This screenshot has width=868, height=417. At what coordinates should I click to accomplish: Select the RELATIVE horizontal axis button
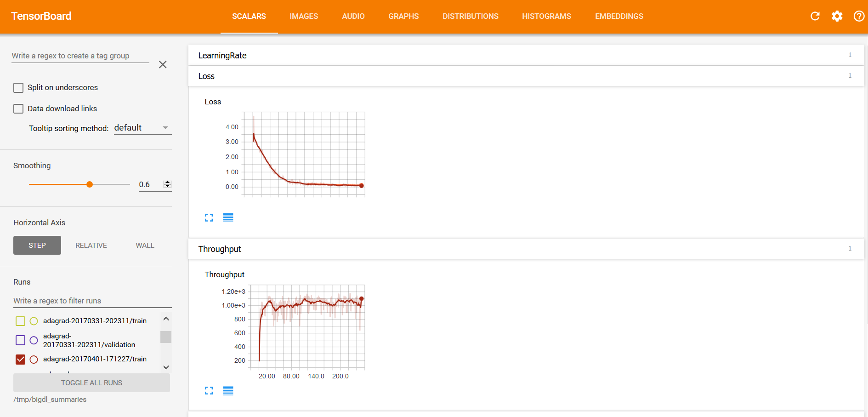coord(91,246)
